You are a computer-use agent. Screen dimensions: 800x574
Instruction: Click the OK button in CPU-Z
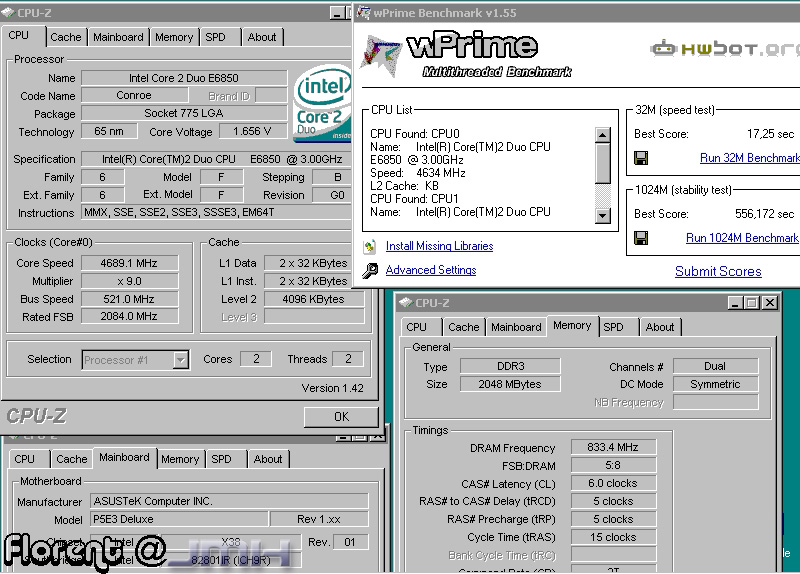[341, 417]
